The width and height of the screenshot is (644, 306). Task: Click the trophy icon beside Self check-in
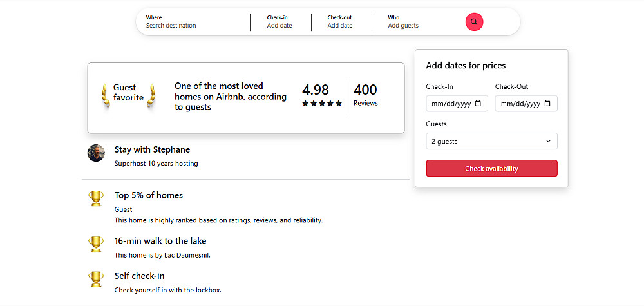tap(96, 279)
